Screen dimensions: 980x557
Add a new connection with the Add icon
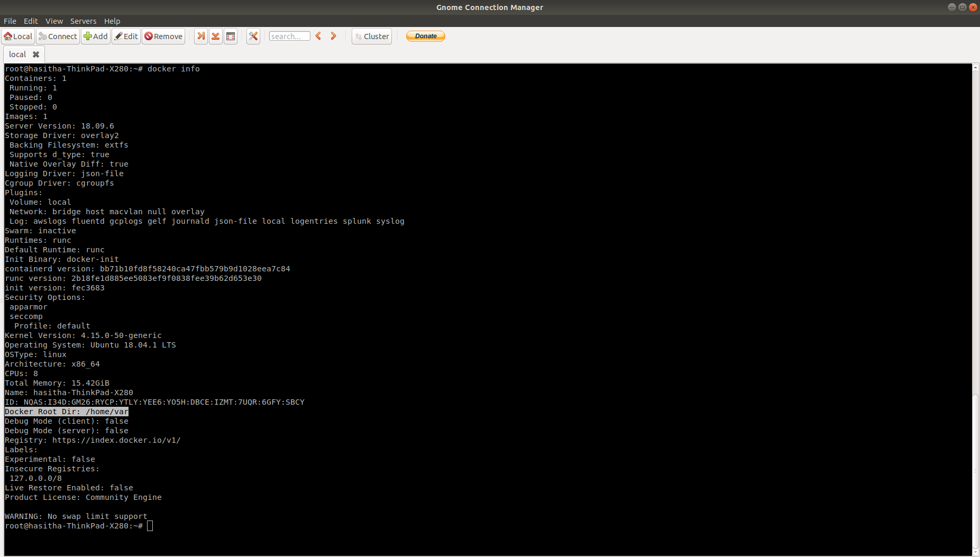pos(96,36)
